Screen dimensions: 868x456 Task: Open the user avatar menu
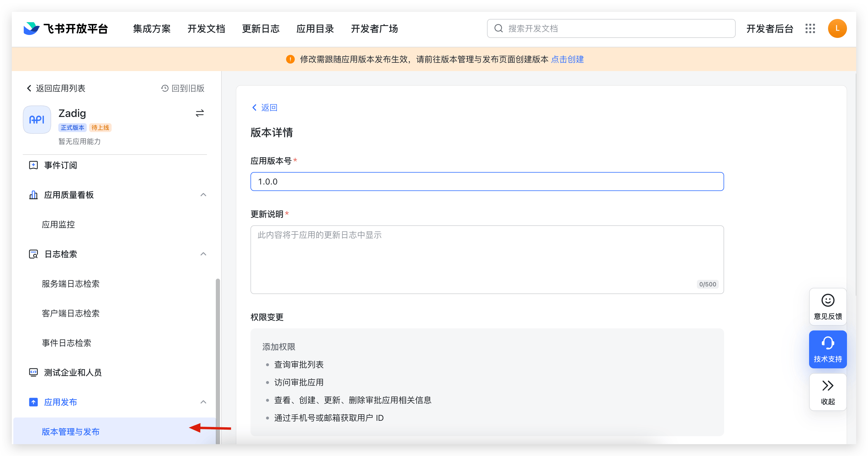click(837, 29)
